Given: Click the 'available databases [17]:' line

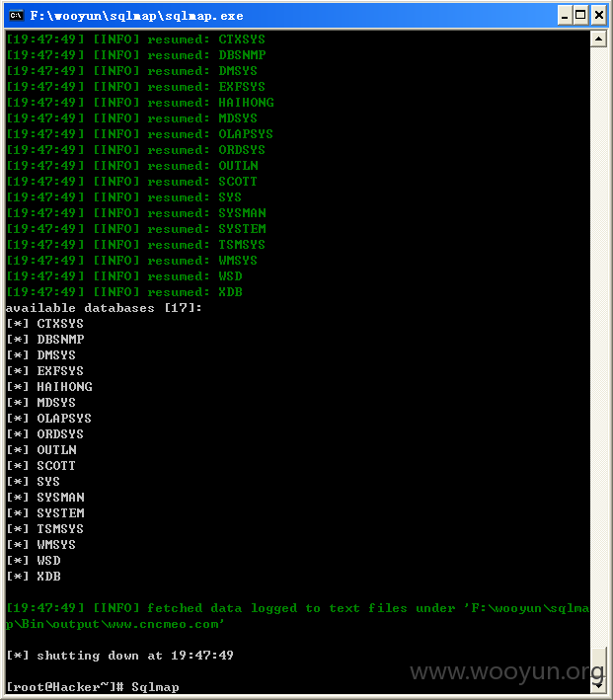Looking at the screenshot, I should pos(104,308).
